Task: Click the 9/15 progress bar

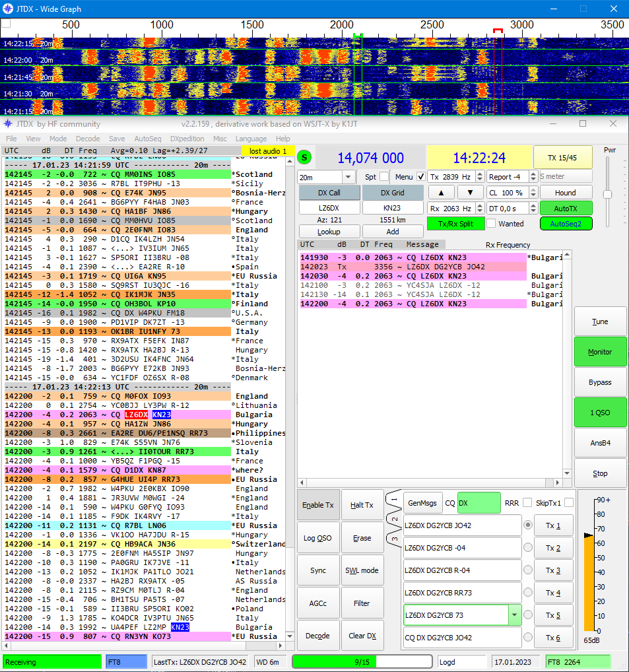Action: [x=362, y=661]
